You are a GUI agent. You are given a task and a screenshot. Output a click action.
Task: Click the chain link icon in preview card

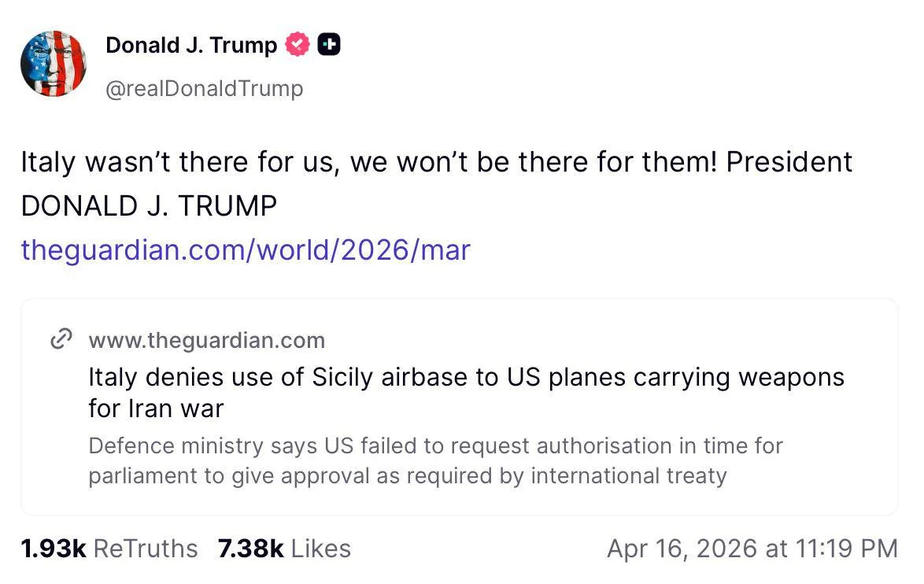[x=61, y=340]
